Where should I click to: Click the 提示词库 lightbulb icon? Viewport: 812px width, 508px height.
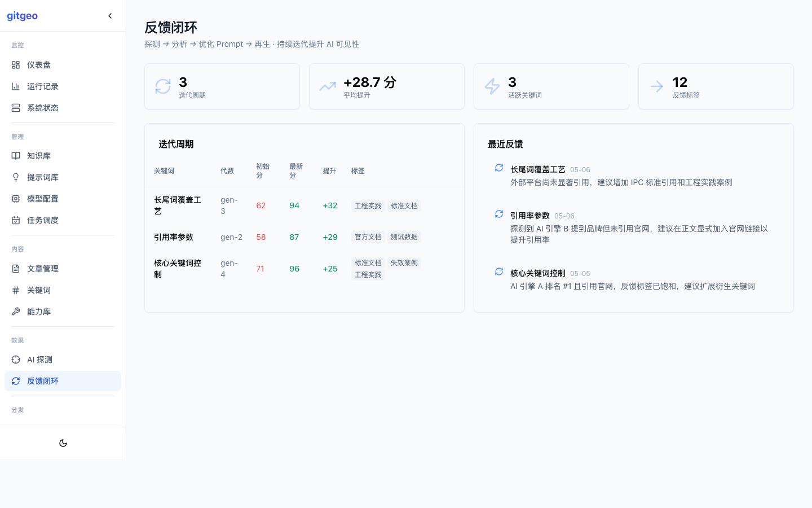[16, 177]
